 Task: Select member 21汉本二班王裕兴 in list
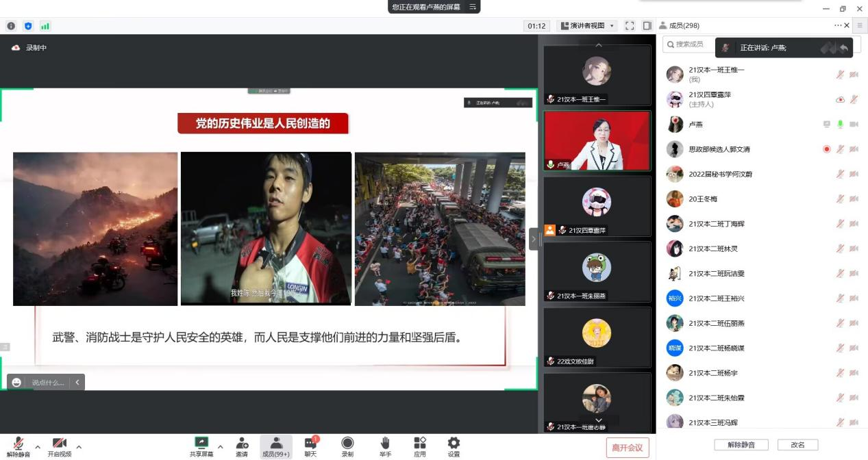tap(762, 298)
